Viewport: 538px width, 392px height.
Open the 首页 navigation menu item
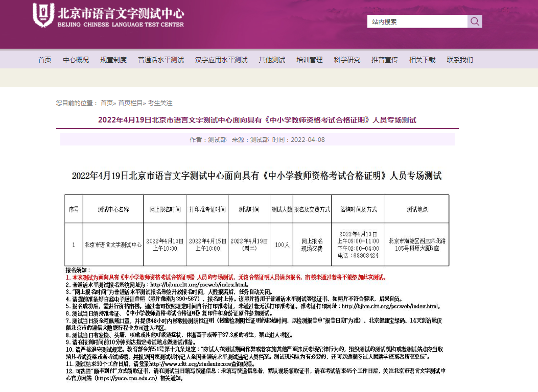(45, 60)
